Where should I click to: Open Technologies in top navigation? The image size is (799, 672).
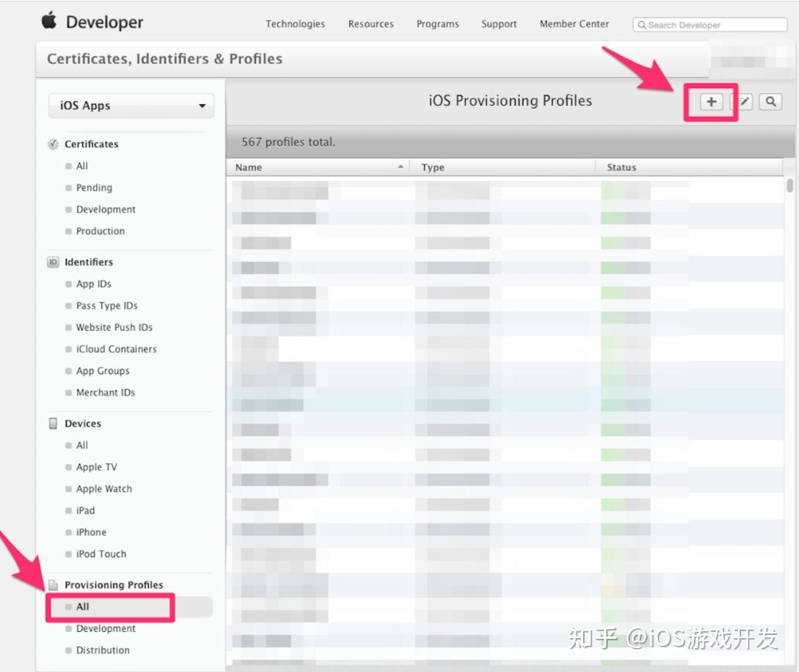[295, 24]
